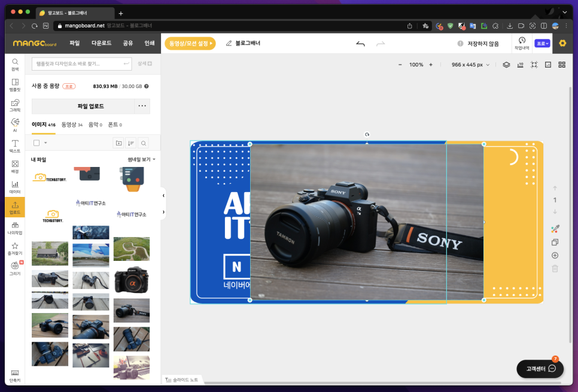Image resolution: width=578 pixels, height=392 pixels.
Task: Switch to the 음악 tab
Action: coord(95,124)
